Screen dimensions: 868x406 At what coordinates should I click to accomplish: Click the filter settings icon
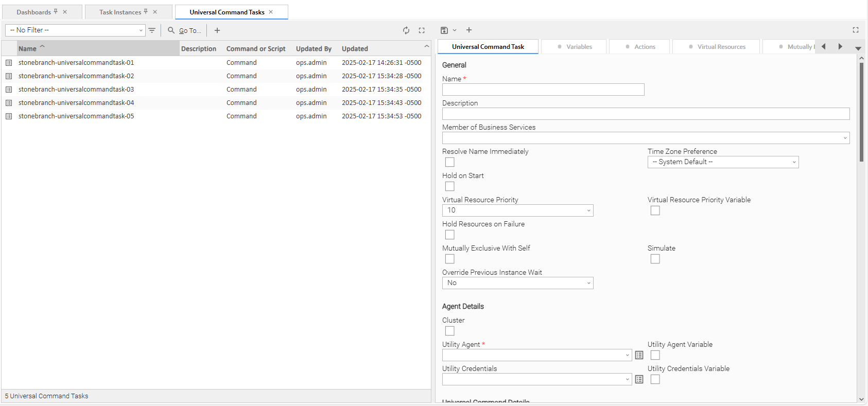pos(152,30)
